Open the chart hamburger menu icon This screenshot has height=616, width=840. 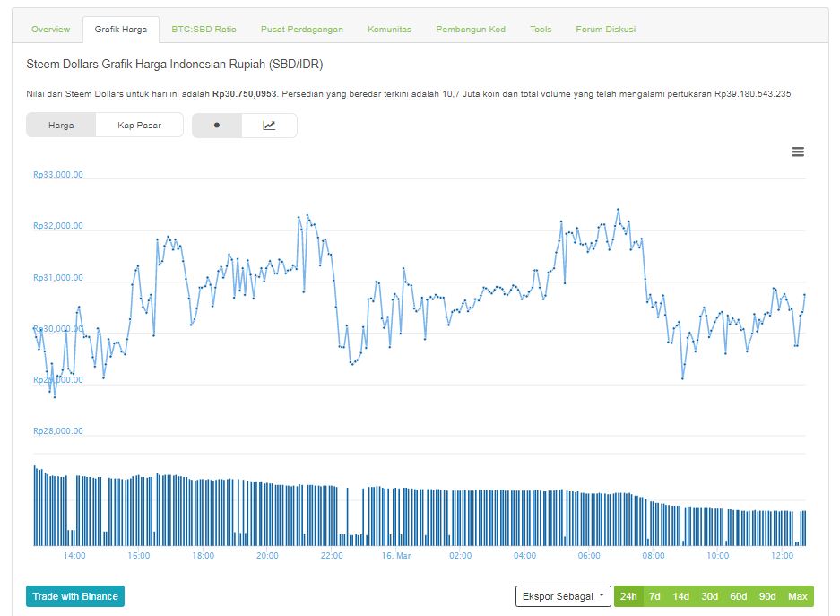click(x=798, y=152)
